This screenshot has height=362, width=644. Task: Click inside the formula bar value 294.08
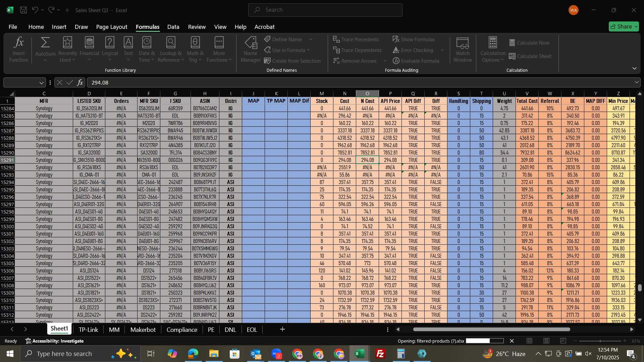click(x=100, y=82)
